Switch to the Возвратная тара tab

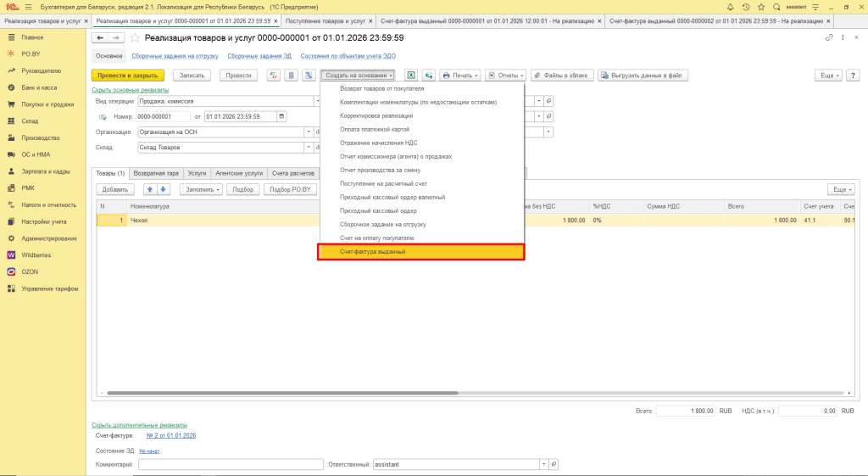point(156,172)
